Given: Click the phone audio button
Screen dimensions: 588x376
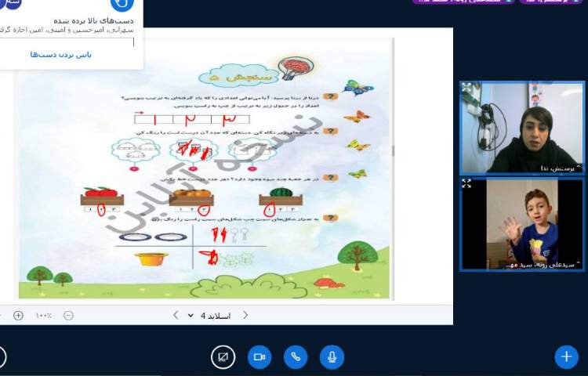Looking at the screenshot, I should (296, 357).
